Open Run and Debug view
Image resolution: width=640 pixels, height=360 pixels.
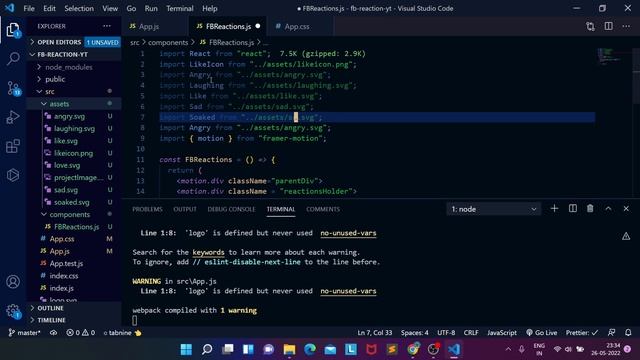[13, 118]
